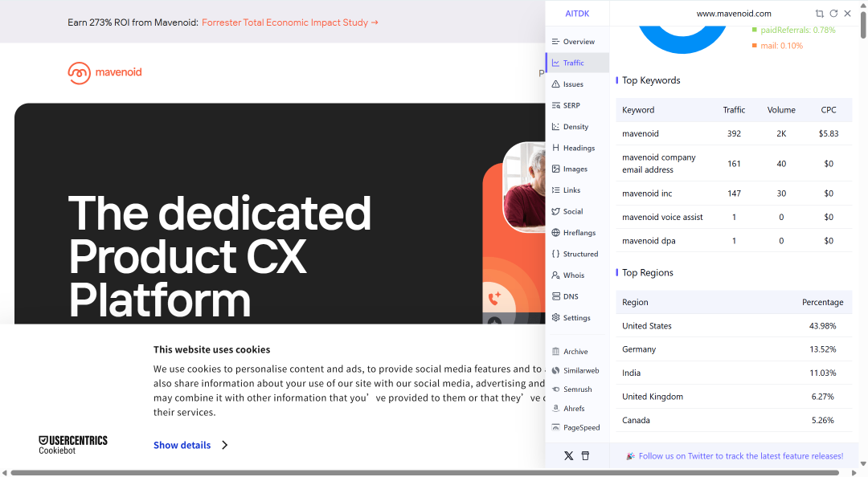
Task: Open Follow us on Twitter link
Action: click(741, 456)
